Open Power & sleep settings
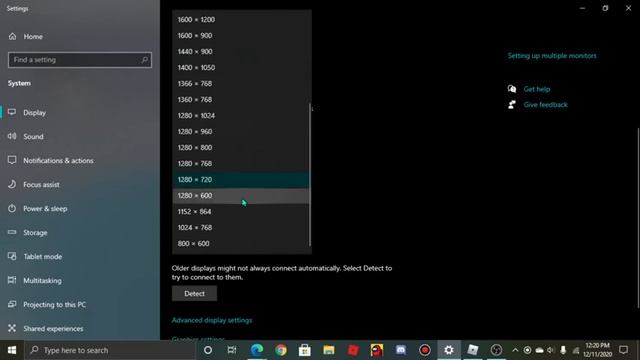640x360 pixels. coord(45,209)
